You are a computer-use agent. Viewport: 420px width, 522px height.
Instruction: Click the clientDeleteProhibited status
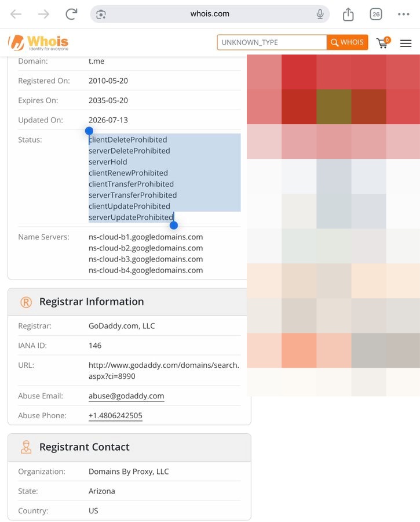point(127,140)
